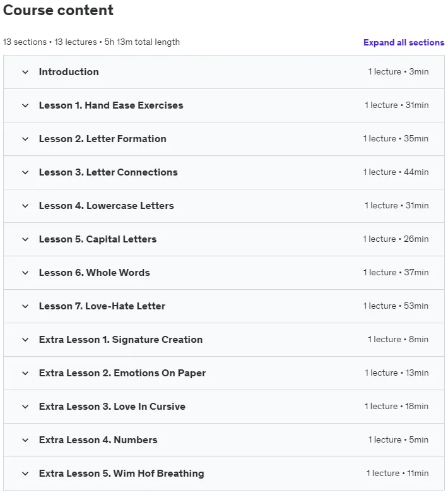Select Extra Lesson 2. Emotions On Paper title

tap(122, 373)
